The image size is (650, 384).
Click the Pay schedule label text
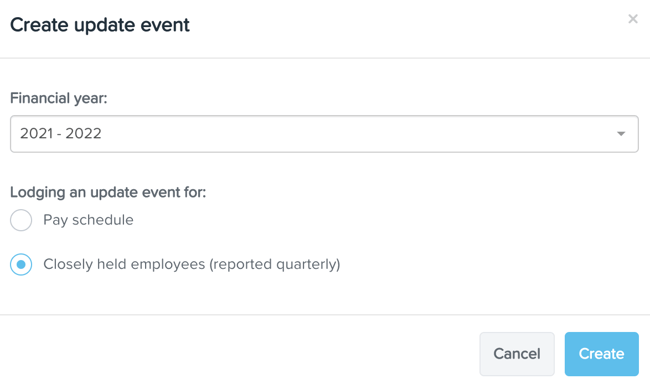pos(88,220)
